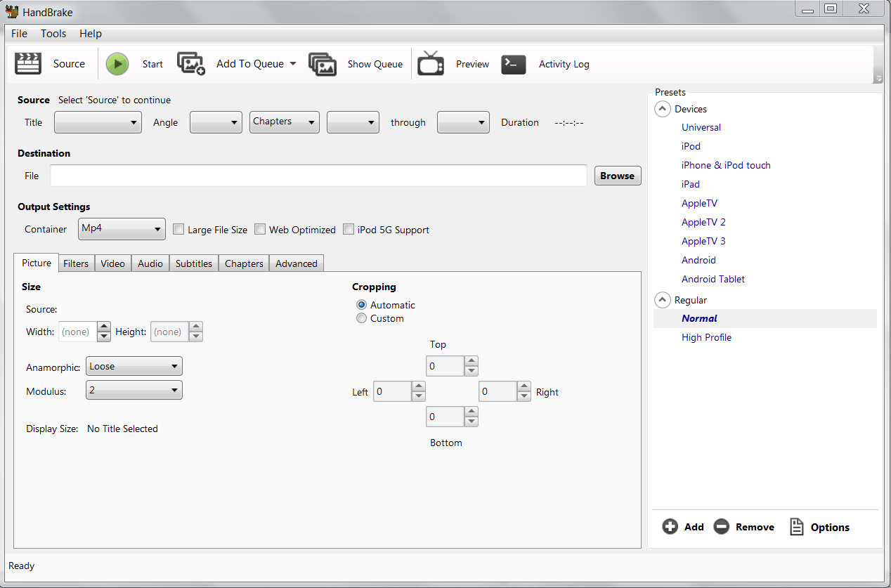
Task: Switch to the Filters tab
Action: [x=76, y=263]
